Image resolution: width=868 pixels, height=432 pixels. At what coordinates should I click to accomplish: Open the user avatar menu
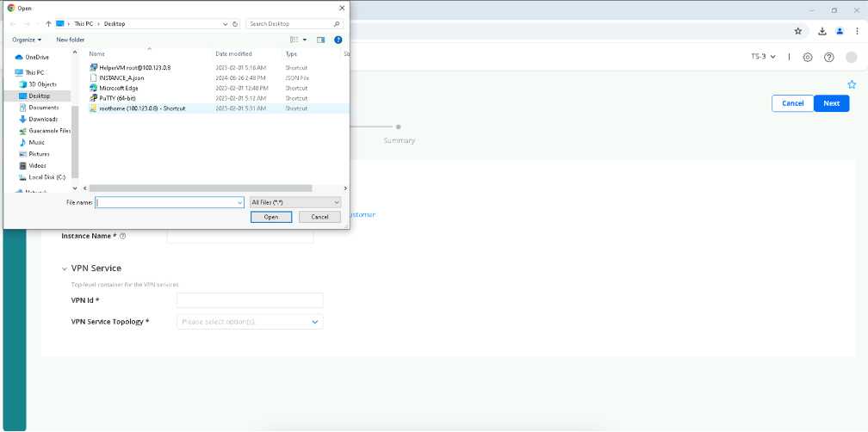coord(852,57)
